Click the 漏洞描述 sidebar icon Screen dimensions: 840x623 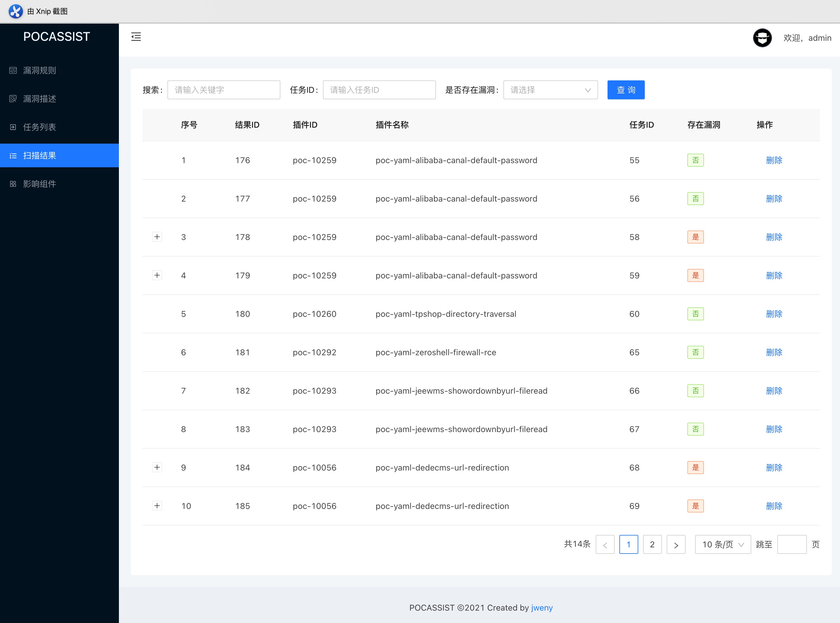pos(13,99)
